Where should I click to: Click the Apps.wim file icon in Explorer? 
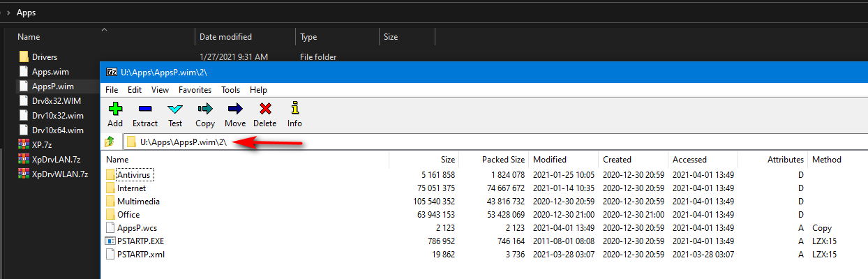coord(24,71)
